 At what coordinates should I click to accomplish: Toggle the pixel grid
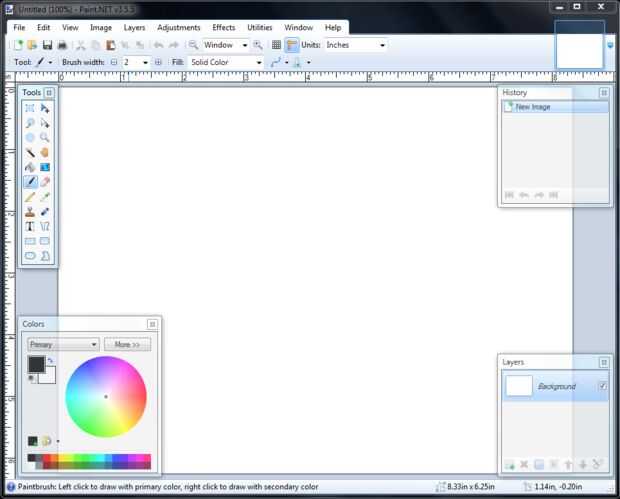(276, 45)
